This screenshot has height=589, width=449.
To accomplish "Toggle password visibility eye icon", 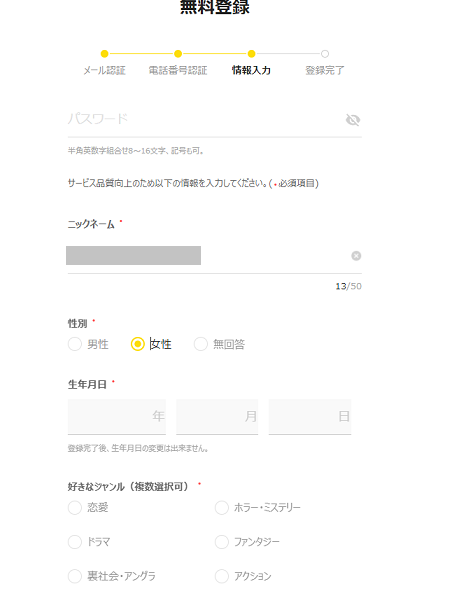I will 352,120.
